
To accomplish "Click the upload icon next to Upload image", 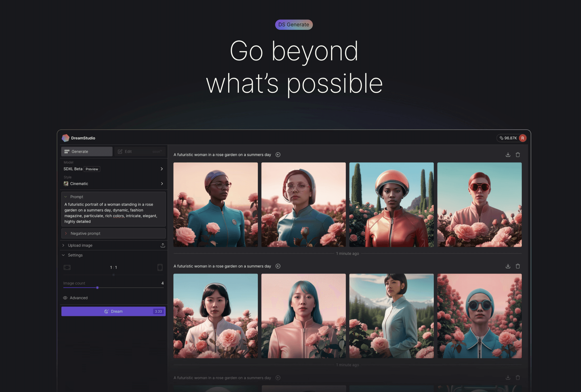I will [x=163, y=245].
